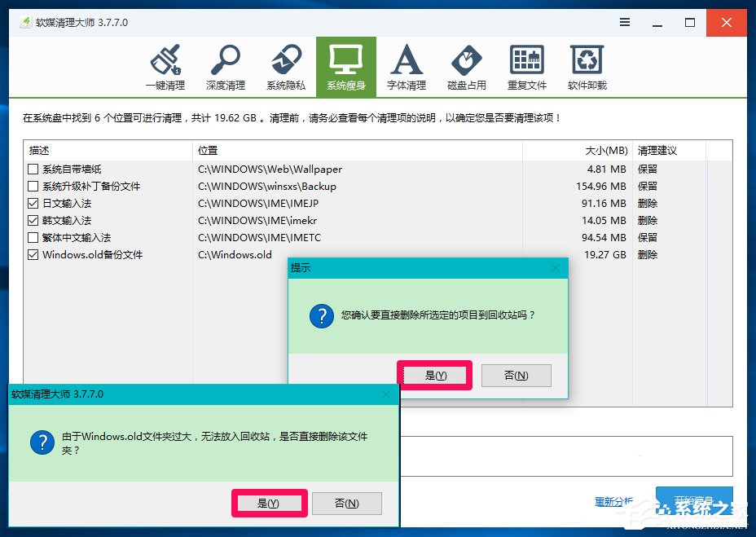Confirm deletion with the highlighted 是(Y) button
This screenshot has height=537, width=756.
click(x=435, y=375)
